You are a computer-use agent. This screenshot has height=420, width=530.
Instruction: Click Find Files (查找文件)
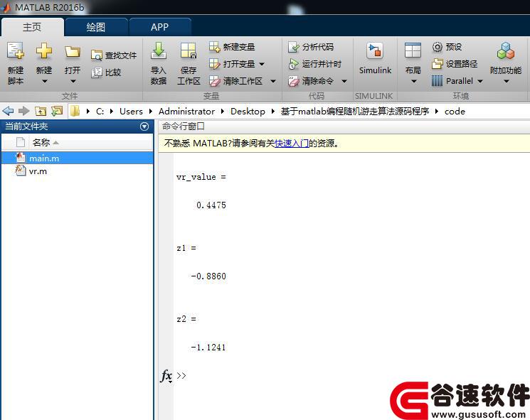(114, 55)
